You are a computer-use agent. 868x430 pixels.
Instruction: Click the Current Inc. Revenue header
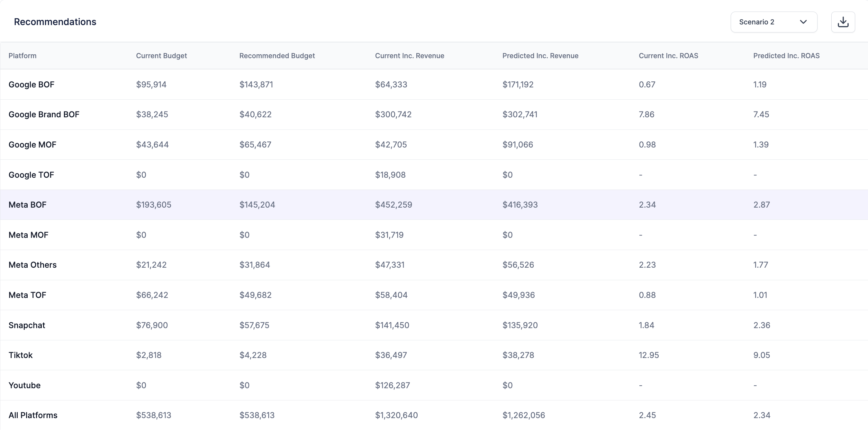409,56
